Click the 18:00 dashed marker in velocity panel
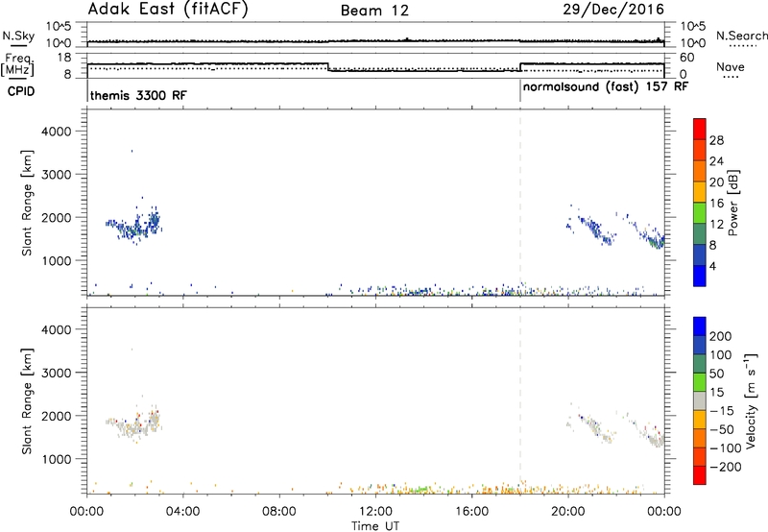Screen dimensions: 768x532 [520, 400]
